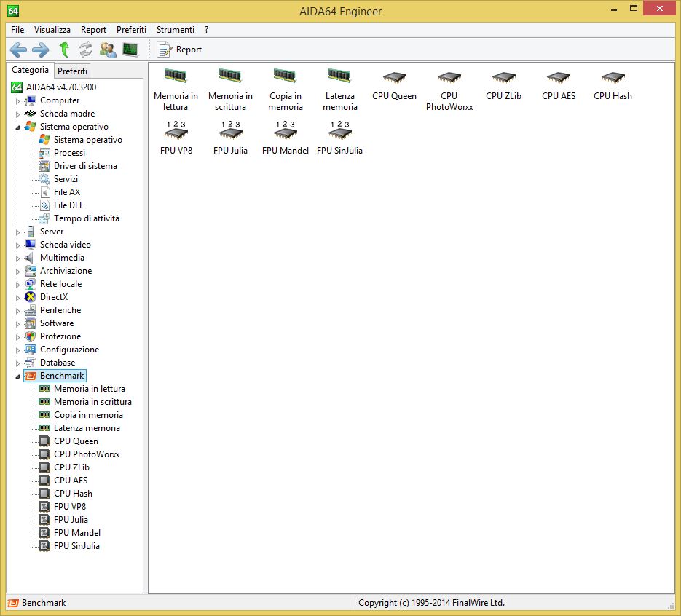Select the CPU PhotoWorxx icon in main pane
Image resolution: width=681 pixels, height=616 pixels.
449,78
